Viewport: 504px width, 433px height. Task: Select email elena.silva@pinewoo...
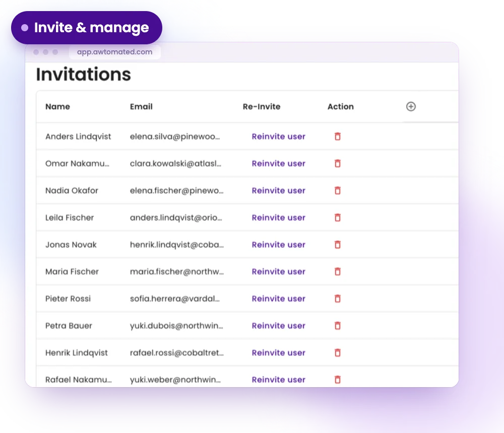(175, 136)
